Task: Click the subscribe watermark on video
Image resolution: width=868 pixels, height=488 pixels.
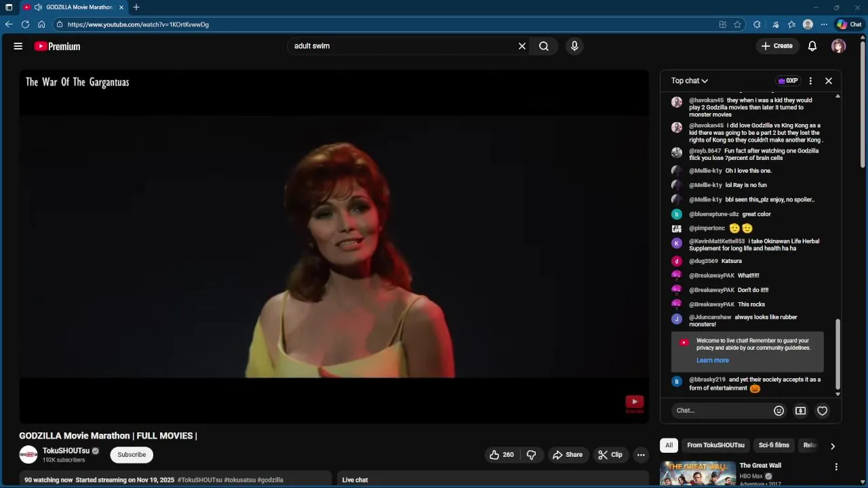Action: click(634, 404)
